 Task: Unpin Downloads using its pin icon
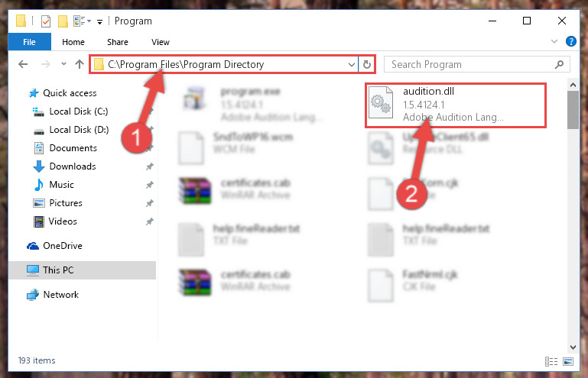(x=150, y=166)
